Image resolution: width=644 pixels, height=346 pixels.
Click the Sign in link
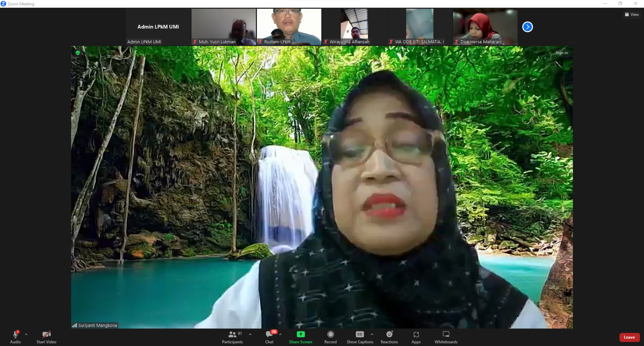[561, 53]
